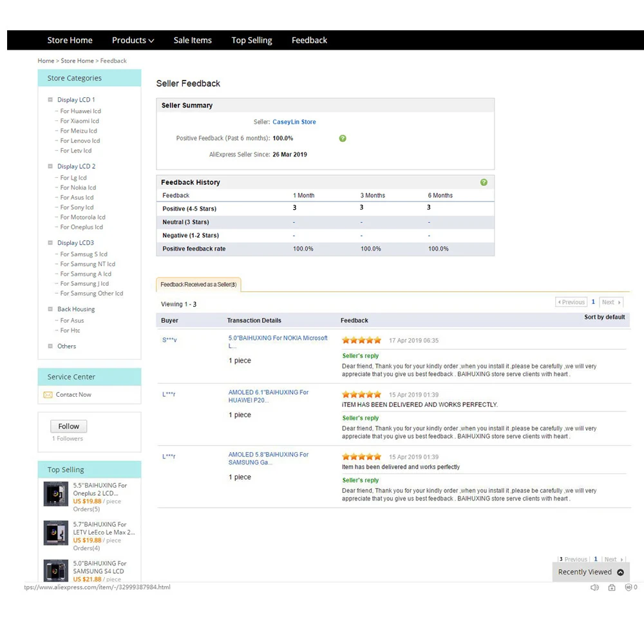Click the circular icon at the bottom-right corner
This screenshot has width=644, height=644.
click(x=628, y=587)
